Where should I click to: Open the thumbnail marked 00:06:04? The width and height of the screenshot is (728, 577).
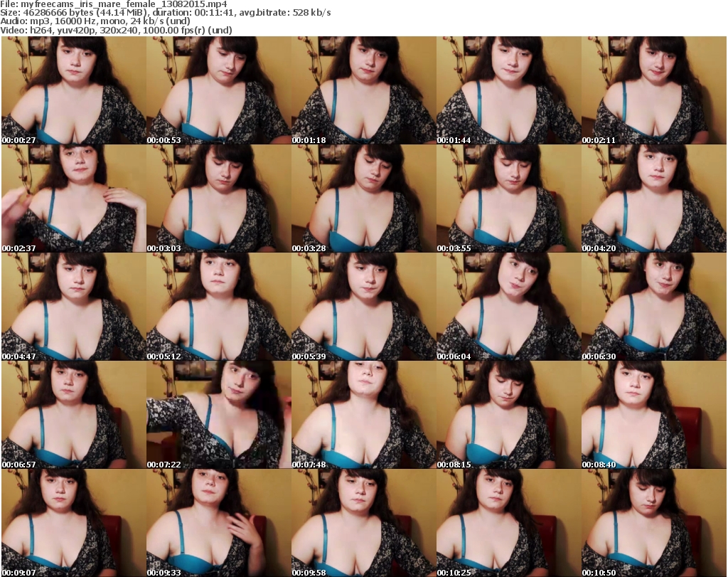coord(509,307)
